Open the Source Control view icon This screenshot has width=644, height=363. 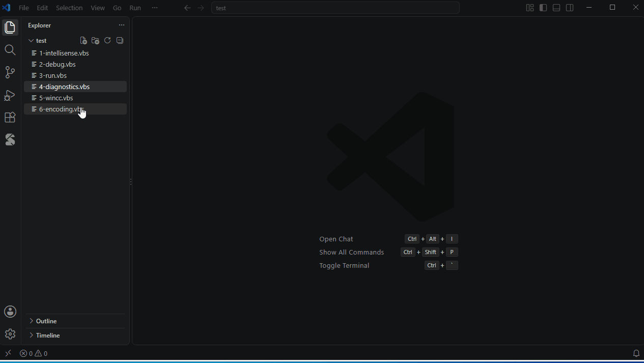pyautogui.click(x=10, y=72)
